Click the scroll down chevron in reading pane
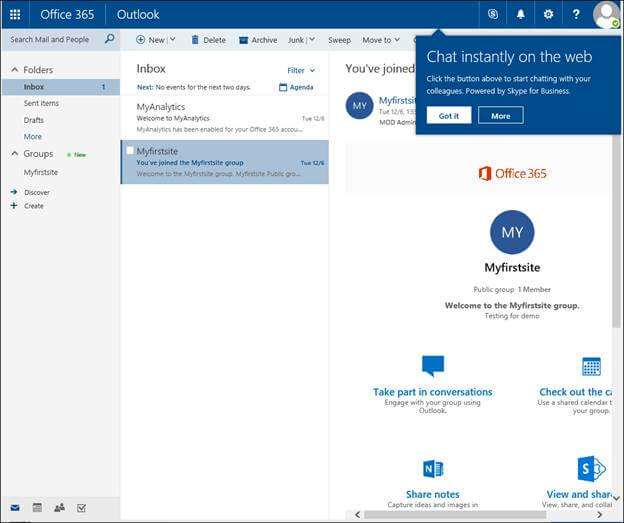Viewport: 624px width, 523px height. [x=616, y=498]
